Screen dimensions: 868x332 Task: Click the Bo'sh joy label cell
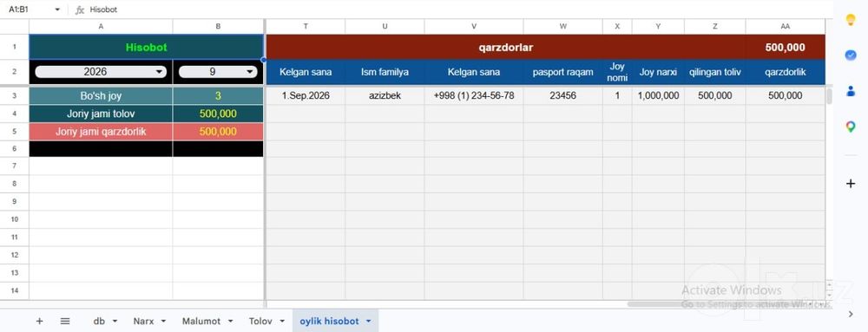point(101,95)
